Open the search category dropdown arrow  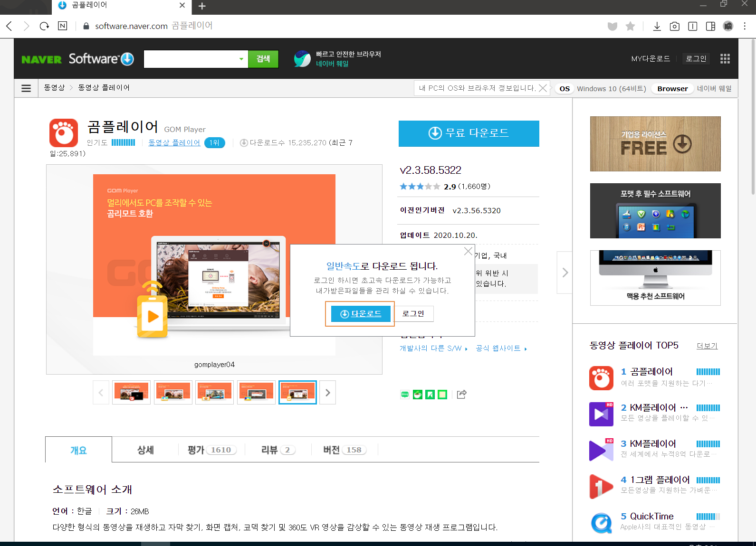241,59
